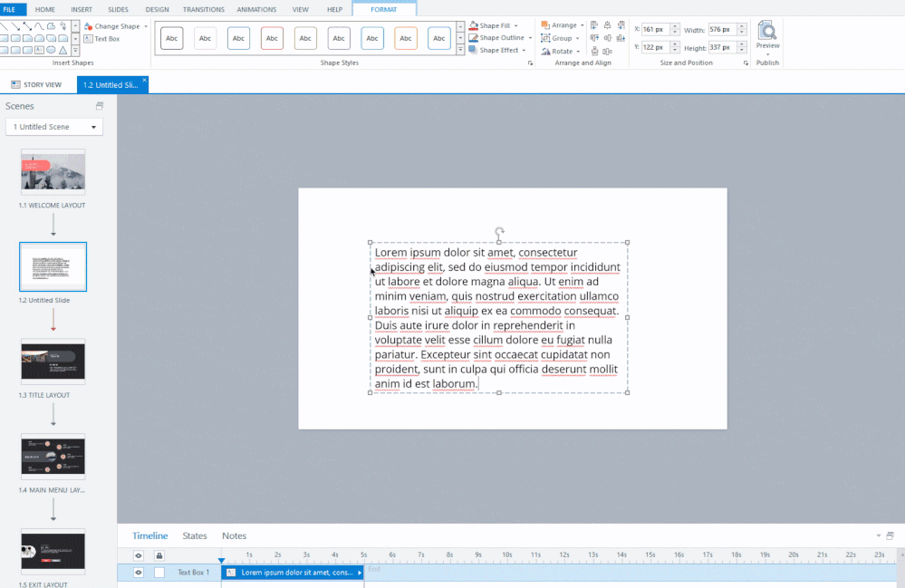
Task: Click the rotate handle above the text box
Action: [499, 232]
